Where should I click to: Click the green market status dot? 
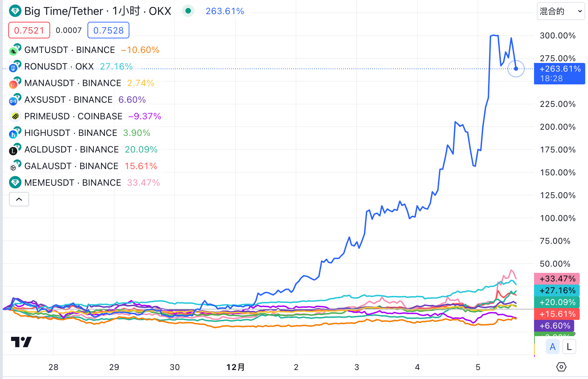188,11
